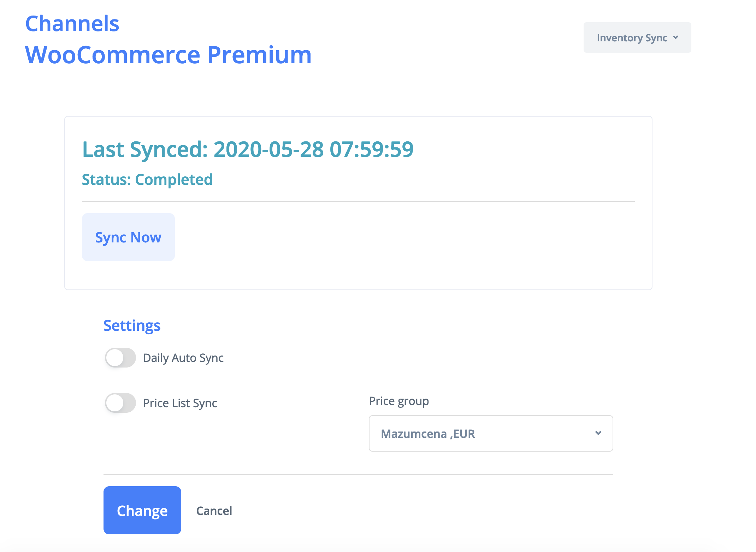Click the Status: Completed text
Image resolution: width=756 pixels, height=552 pixels.
point(147,180)
